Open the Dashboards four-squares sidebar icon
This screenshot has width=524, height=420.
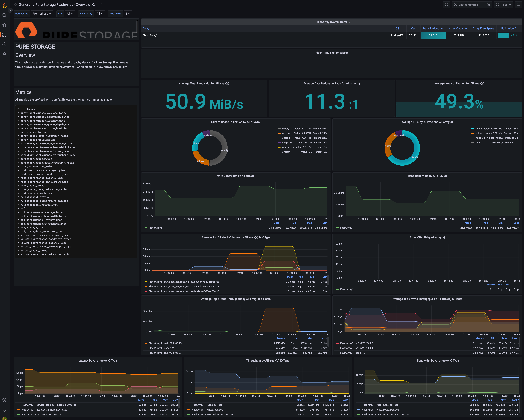pos(4,35)
